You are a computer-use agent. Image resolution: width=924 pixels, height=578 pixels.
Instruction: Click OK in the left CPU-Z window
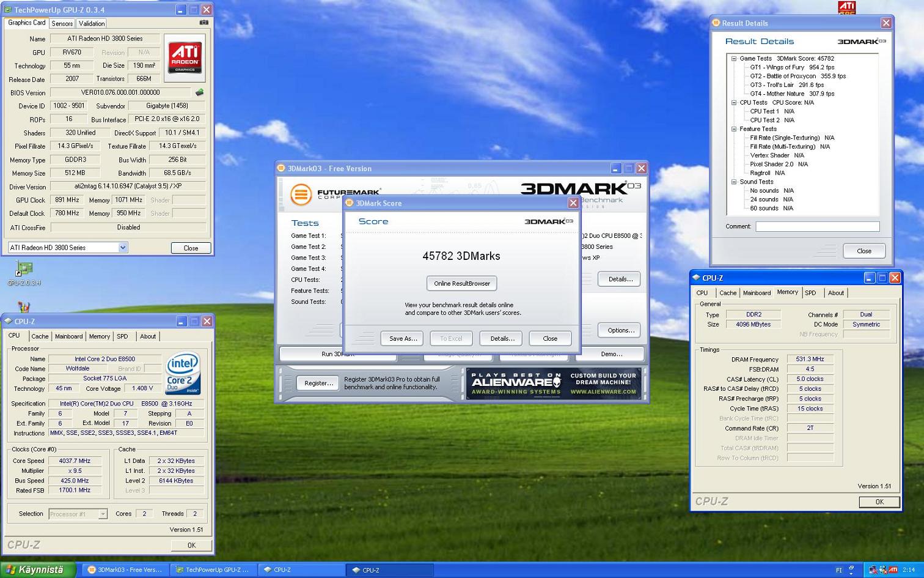[191, 545]
